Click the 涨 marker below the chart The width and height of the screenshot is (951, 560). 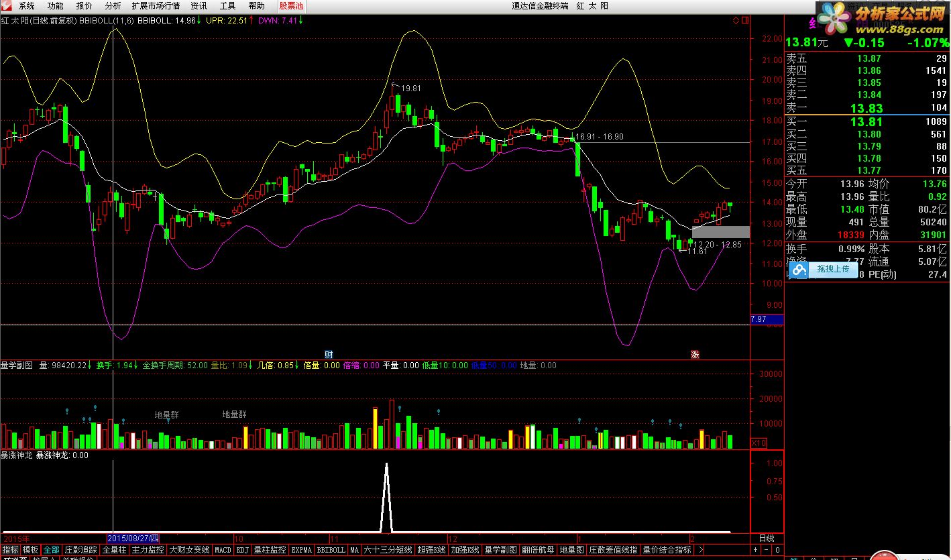click(x=695, y=354)
